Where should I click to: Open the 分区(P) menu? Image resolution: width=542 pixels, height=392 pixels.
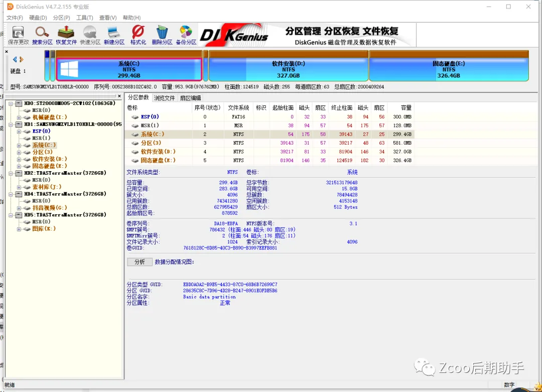[62, 18]
